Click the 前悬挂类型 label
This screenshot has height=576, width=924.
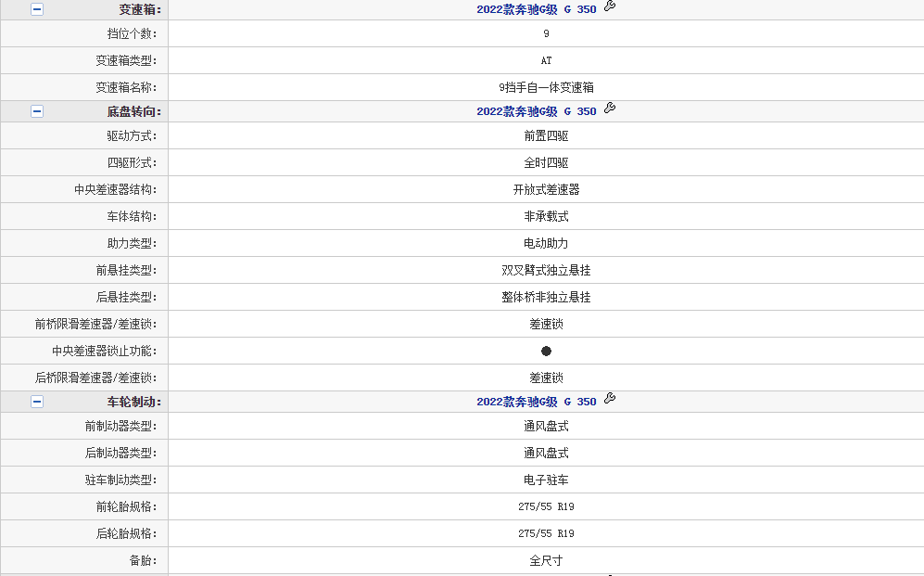click(126, 270)
